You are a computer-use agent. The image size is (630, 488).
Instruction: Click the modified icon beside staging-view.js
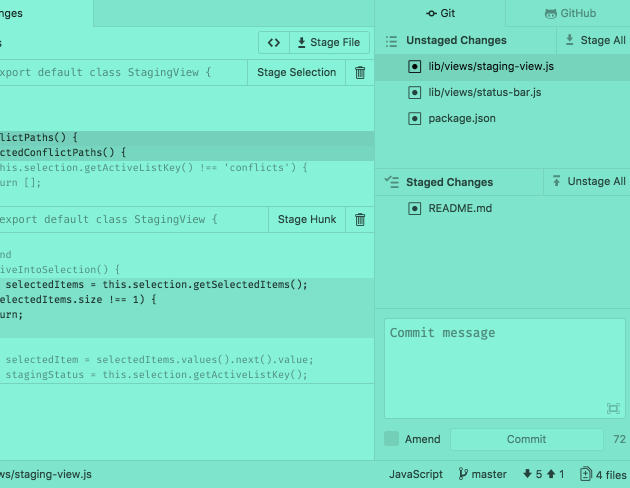click(x=415, y=66)
